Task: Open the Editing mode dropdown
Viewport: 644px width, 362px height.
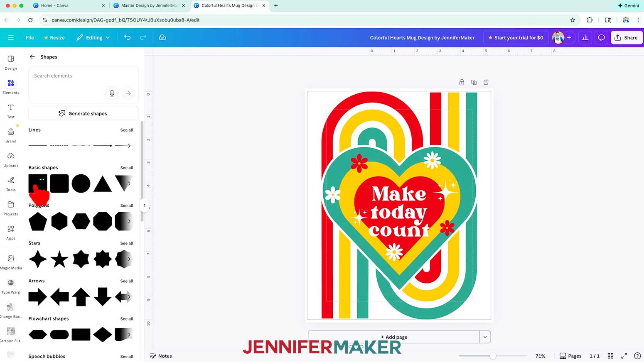Action: [93, 37]
